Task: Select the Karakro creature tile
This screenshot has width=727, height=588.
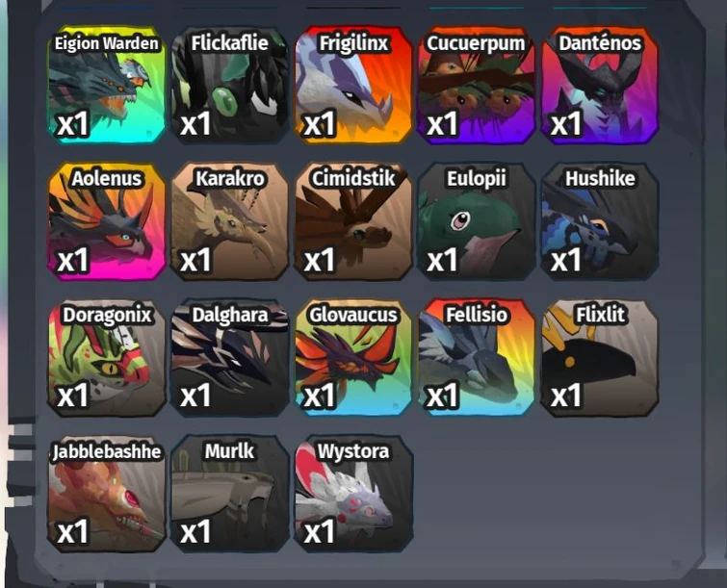Action: pyautogui.click(x=229, y=221)
